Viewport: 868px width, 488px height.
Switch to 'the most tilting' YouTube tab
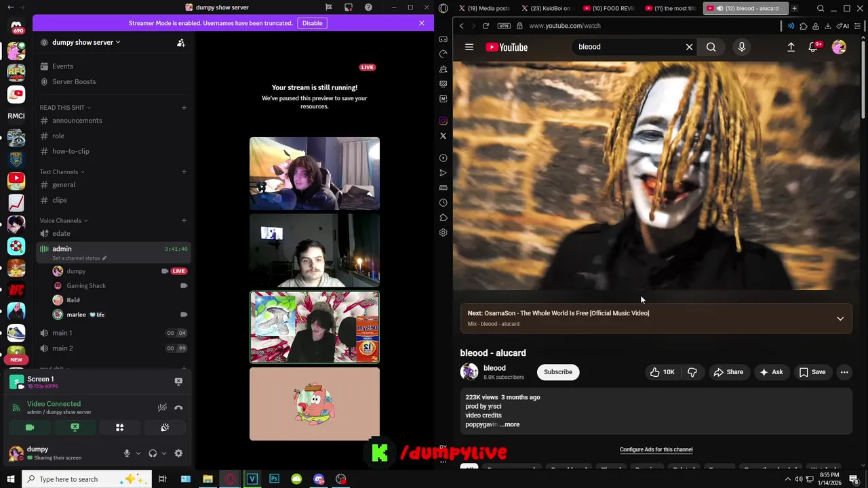(x=670, y=8)
